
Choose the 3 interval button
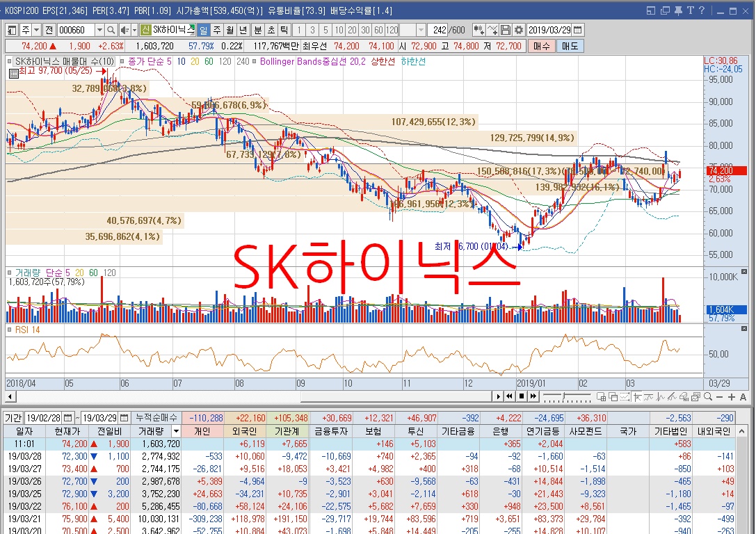[312, 30]
